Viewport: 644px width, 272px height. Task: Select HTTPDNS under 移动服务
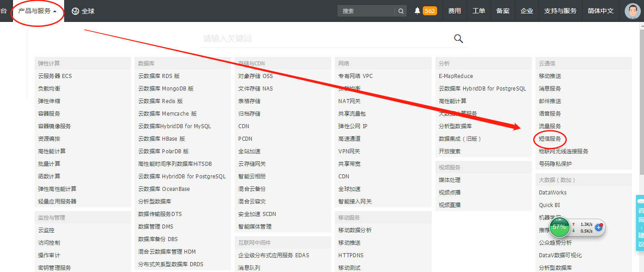pos(351,255)
